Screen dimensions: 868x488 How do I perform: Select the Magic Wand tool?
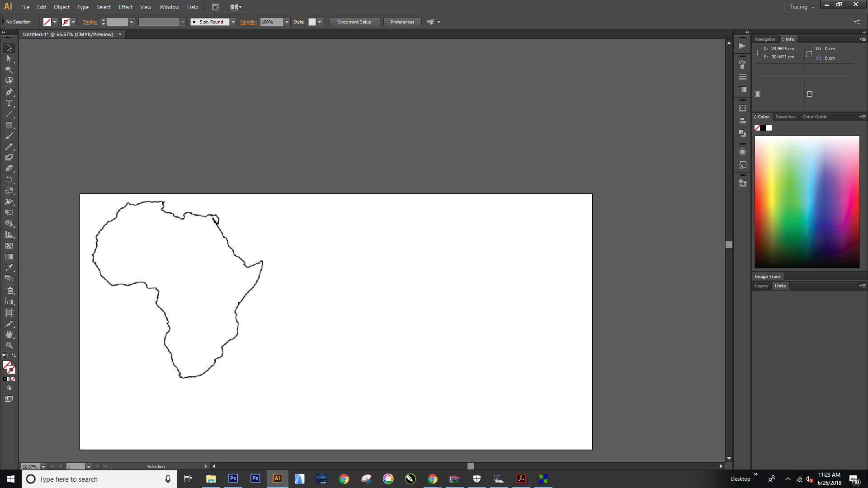(x=9, y=70)
